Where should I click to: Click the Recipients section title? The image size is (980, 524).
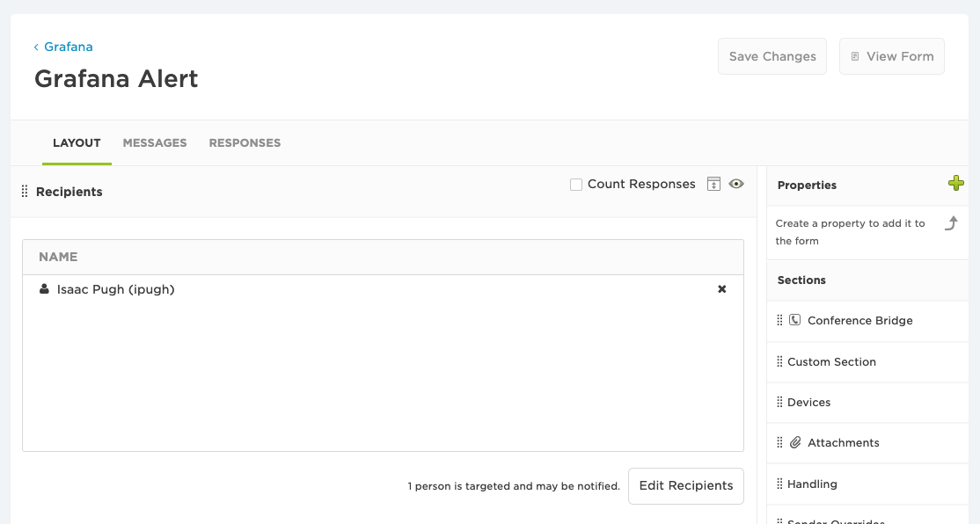pyautogui.click(x=69, y=192)
